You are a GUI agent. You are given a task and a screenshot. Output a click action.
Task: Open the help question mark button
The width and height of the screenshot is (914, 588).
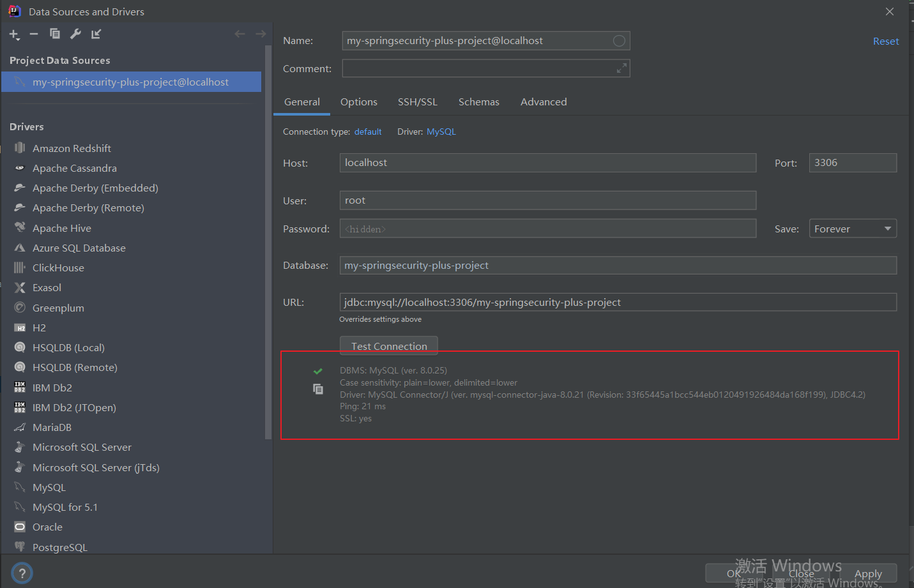click(22, 573)
